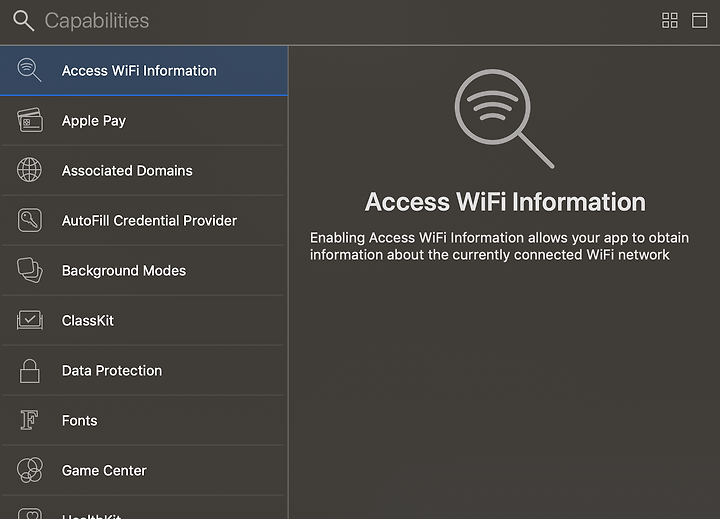Viewport: 720px width, 519px height.
Task: Click the Background Modes stacked squares icon
Action: point(30,270)
